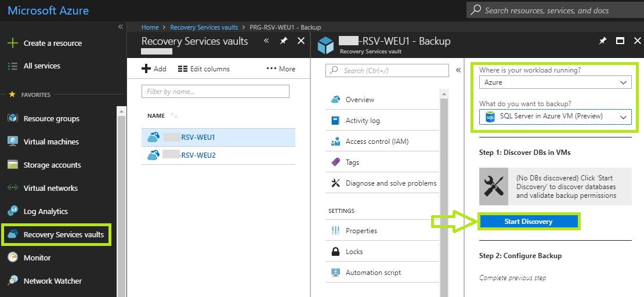644x297 pixels.
Task: Click the Virtual networks icon
Action: coord(13,188)
